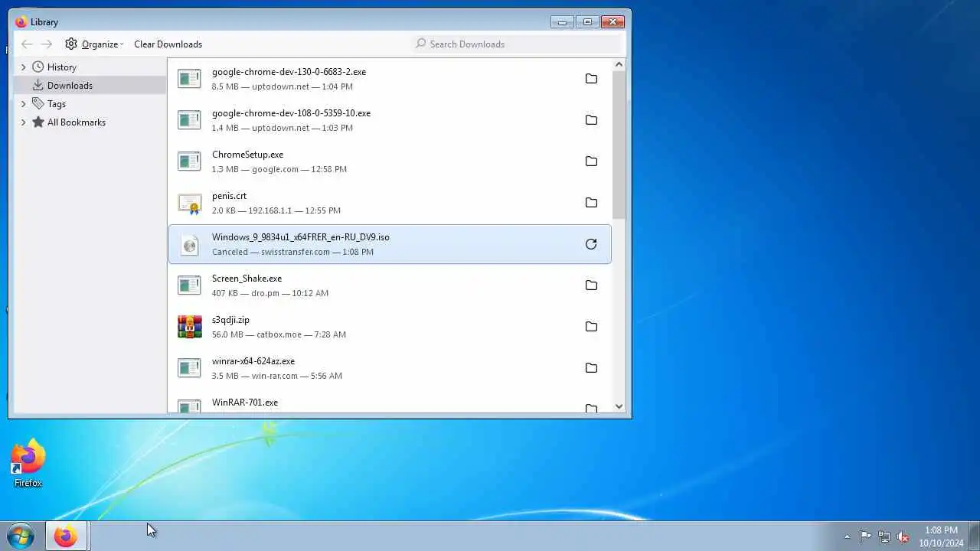Select the google-chrome-dev-108-0-5359-10.exe filename

[291, 113]
